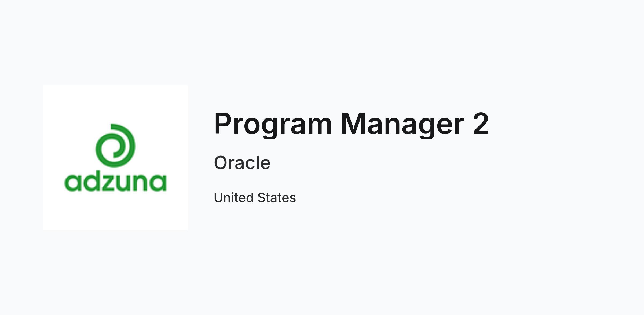Click the word Manager in the heading
644x315 pixels.
click(x=402, y=124)
